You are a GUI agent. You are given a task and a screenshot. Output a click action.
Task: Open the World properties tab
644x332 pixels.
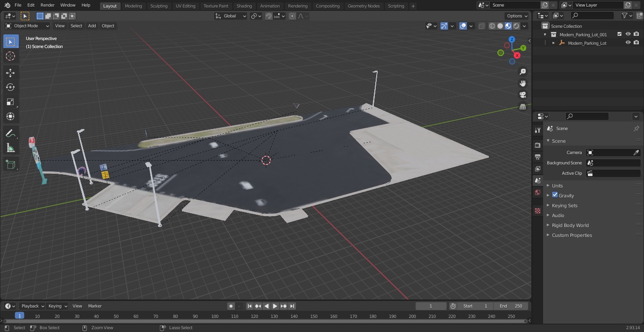coord(537,192)
